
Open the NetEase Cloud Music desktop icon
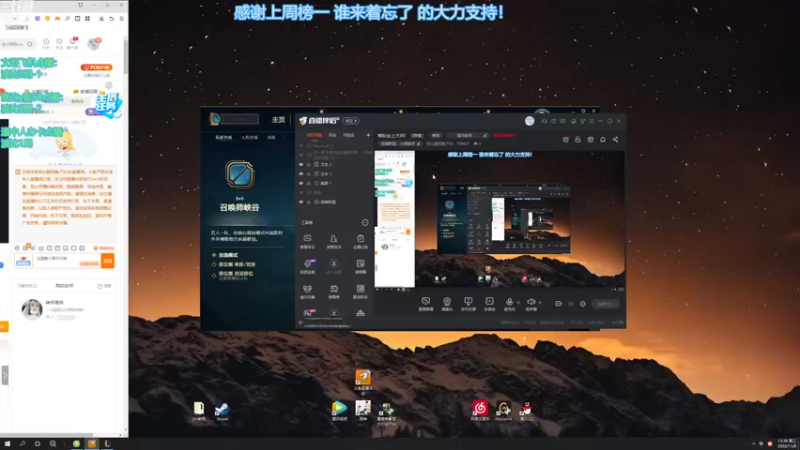click(480, 410)
